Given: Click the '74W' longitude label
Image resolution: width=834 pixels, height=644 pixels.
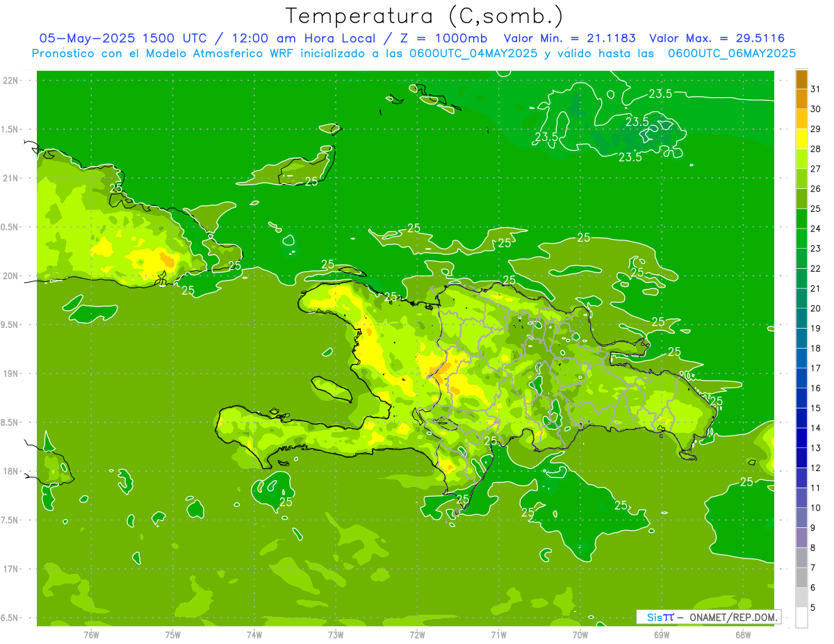Looking at the screenshot, I should pyautogui.click(x=254, y=634).
